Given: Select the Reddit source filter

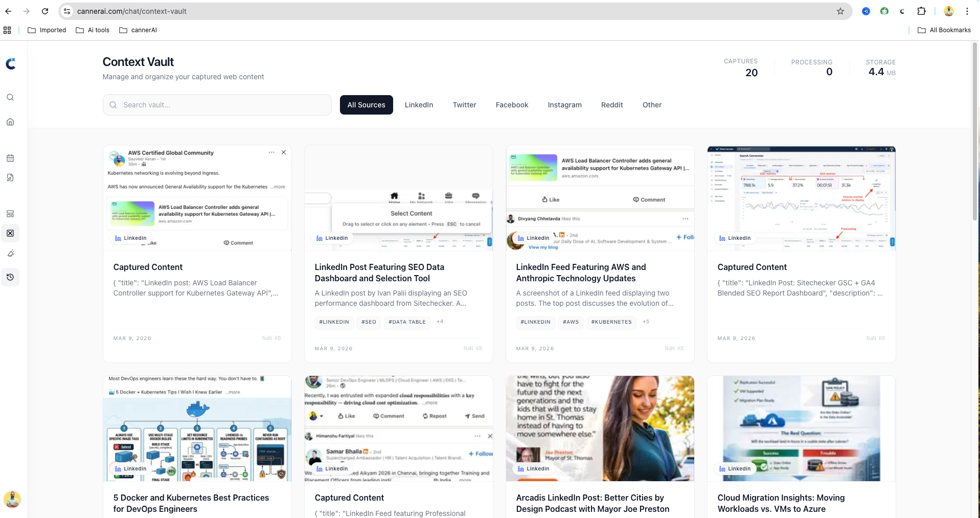Looking at the screenshot, I should [611, 105].
